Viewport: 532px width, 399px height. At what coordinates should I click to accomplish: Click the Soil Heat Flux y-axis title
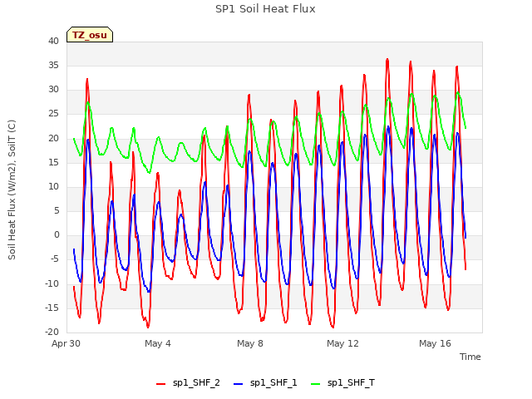tap(12, 190)
